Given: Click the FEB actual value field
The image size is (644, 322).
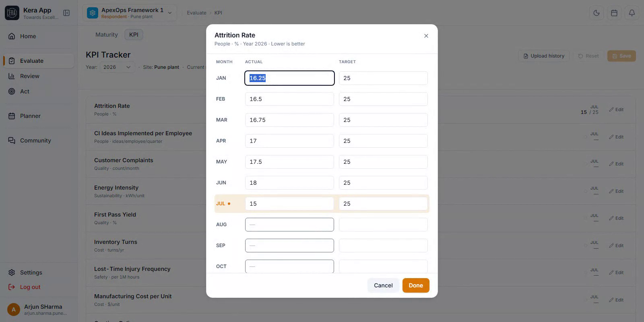Looking at the screenshot, I should pyautogui.click(x=289, y=99).
